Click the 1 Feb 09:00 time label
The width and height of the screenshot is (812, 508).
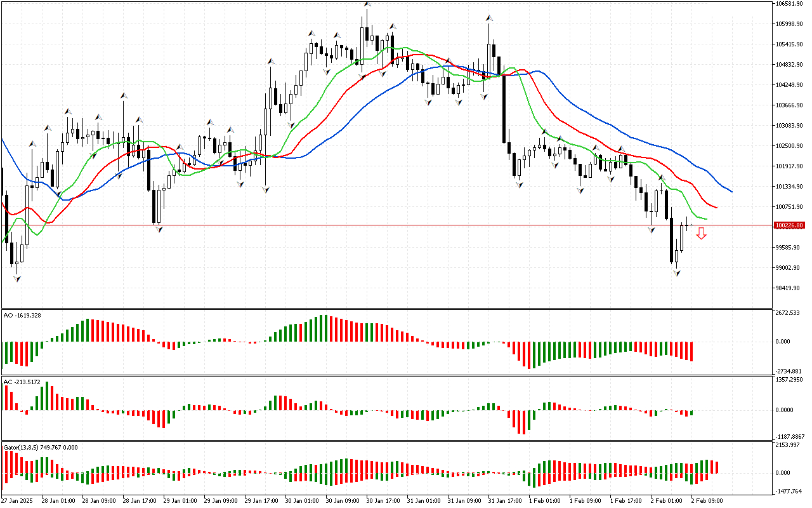(x=585, y=500)
